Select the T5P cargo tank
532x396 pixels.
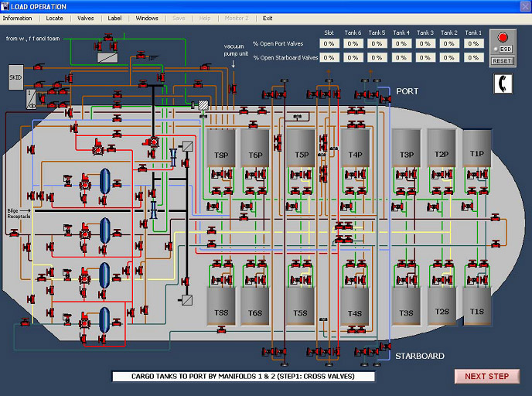pos(301,148)
